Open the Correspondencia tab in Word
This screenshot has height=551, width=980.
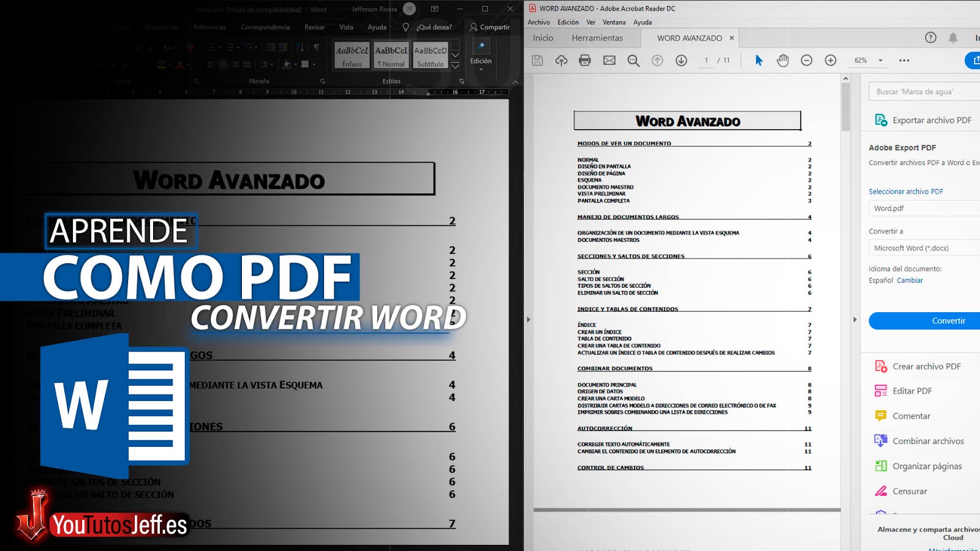265,27
